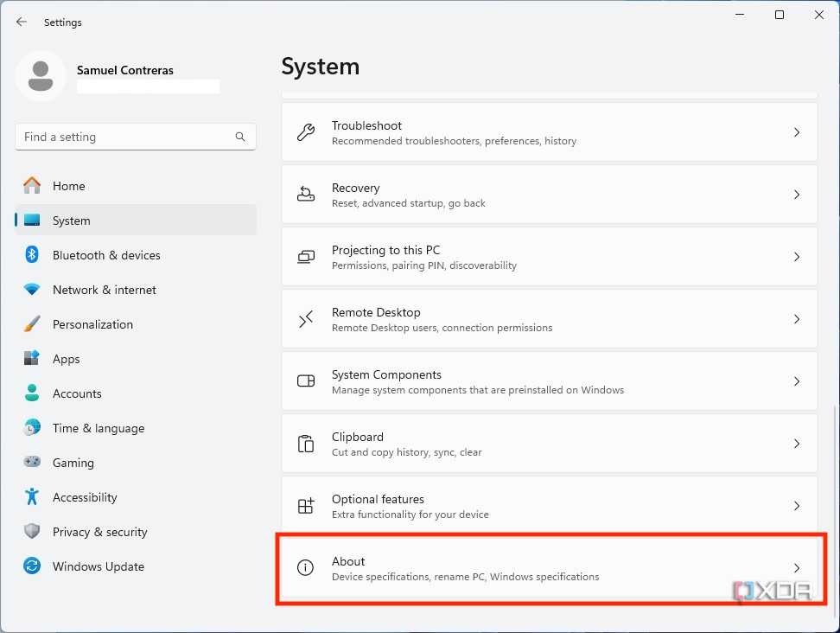Click the Clipboard icon
This screenshot has width=840, height=633.
tap(306, 444)
